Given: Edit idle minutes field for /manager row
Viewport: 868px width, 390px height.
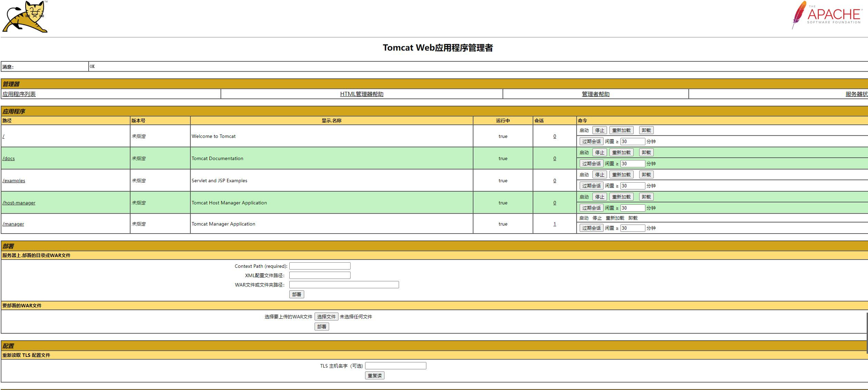Looking at the screenshot, I should pyautogui.click(x=633, y=228).
